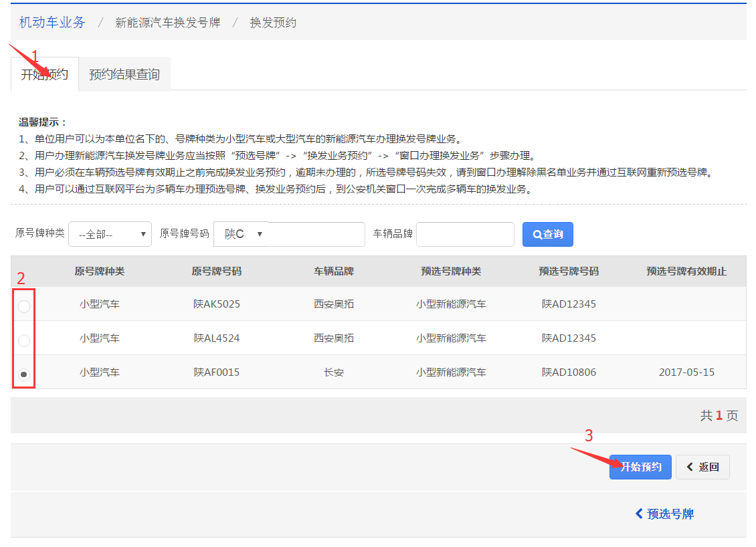Image resolution: width=756 pixels, height=547 pixels.
Task: Switch to the 开始预约 tab
Action: 44,74
